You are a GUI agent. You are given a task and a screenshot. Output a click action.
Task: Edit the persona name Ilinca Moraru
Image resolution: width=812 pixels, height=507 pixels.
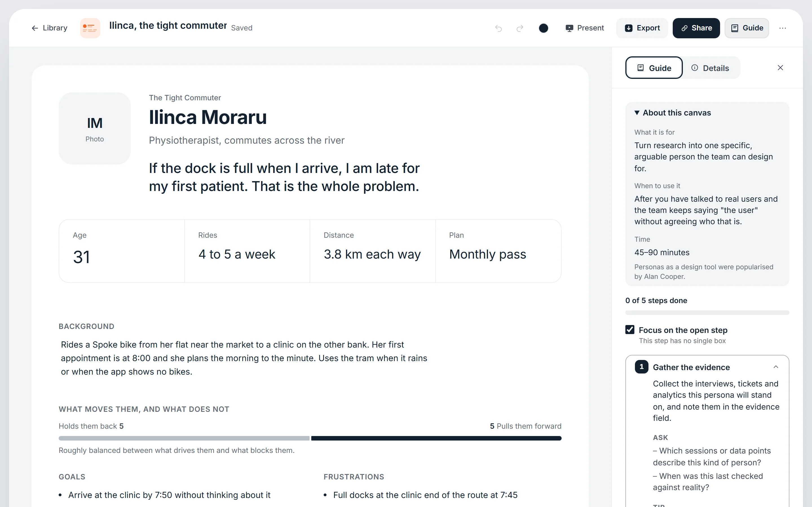(x=208, y=117)
